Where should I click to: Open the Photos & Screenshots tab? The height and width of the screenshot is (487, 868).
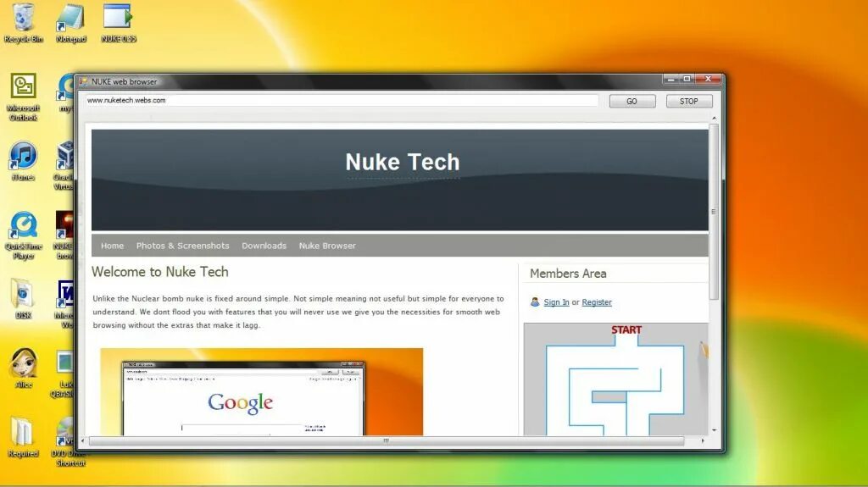coord(183,246)
